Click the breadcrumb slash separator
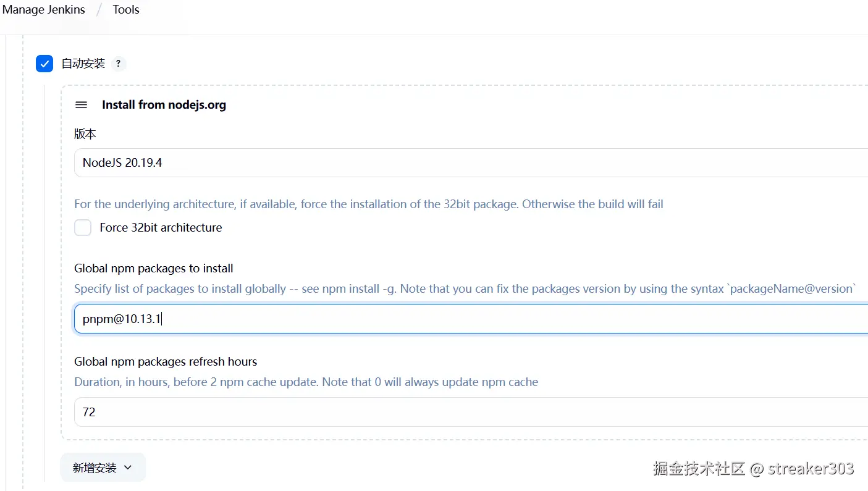The width and height of the screenshot is (868, 491). point(99,10)
